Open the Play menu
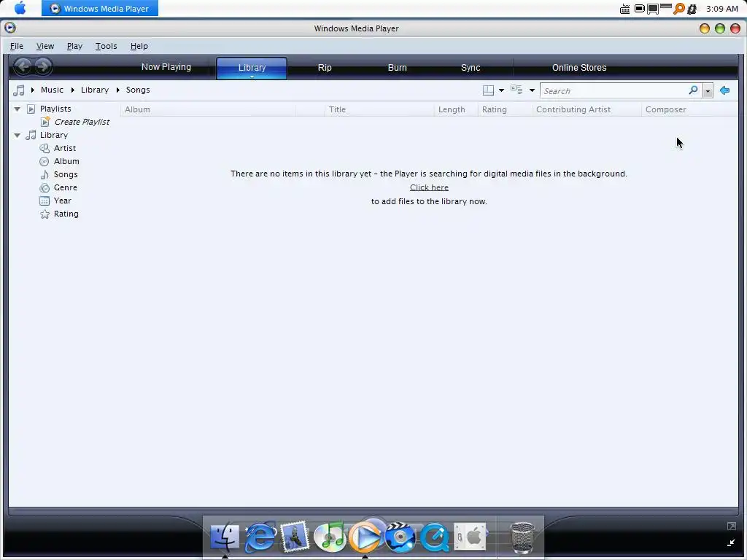 [x=74, y=46]
